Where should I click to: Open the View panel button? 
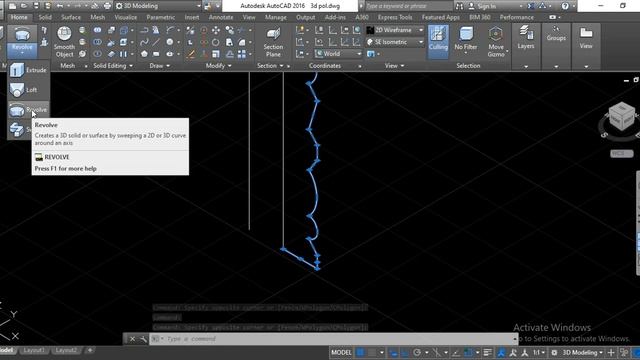(586, 46)
